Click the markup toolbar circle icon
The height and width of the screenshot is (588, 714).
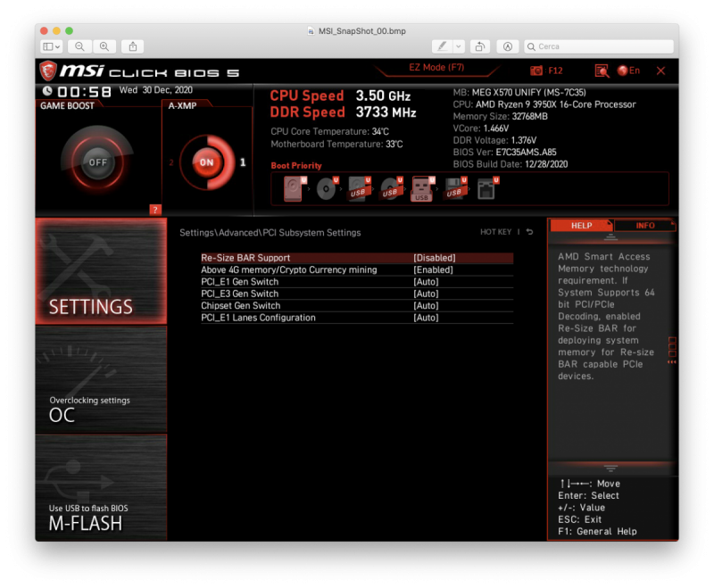[x=508, y=46]
